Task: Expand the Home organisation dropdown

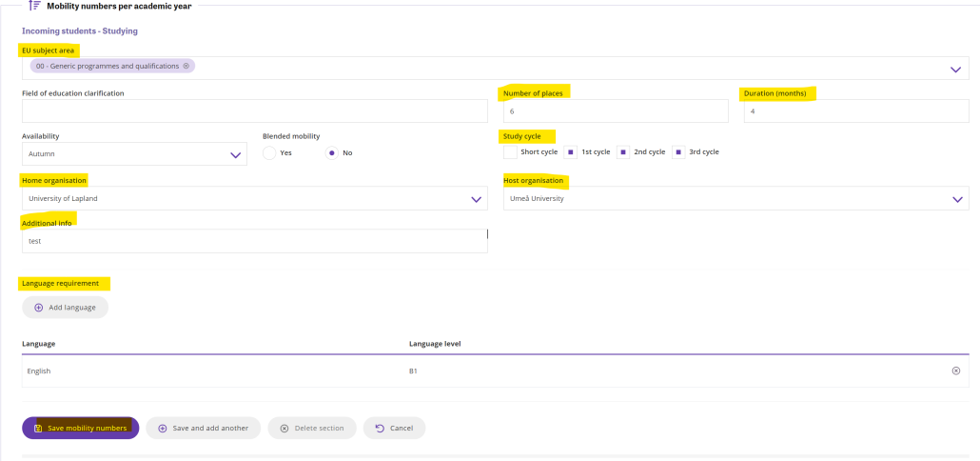Action: [476, 199]
